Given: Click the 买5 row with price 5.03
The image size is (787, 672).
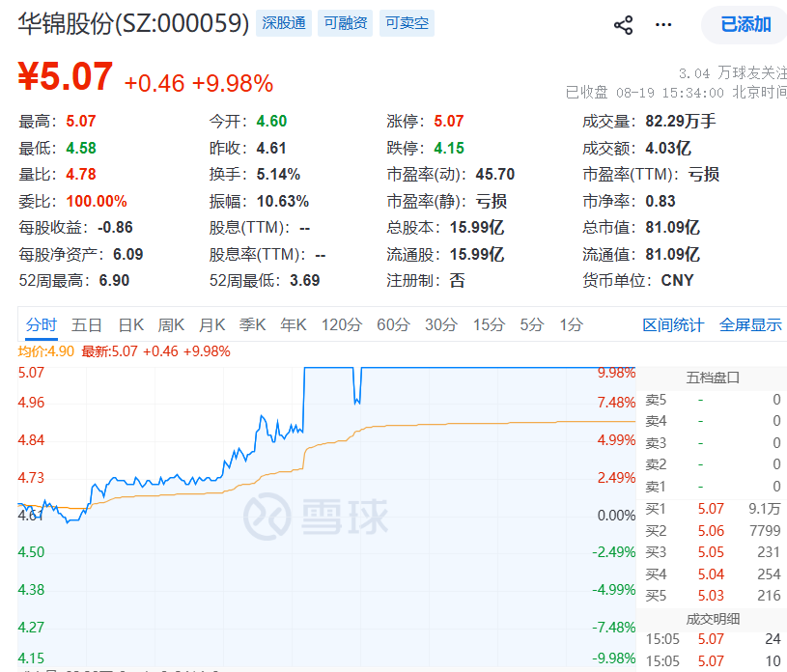Looking at the screenshot, I should [713, 595].
